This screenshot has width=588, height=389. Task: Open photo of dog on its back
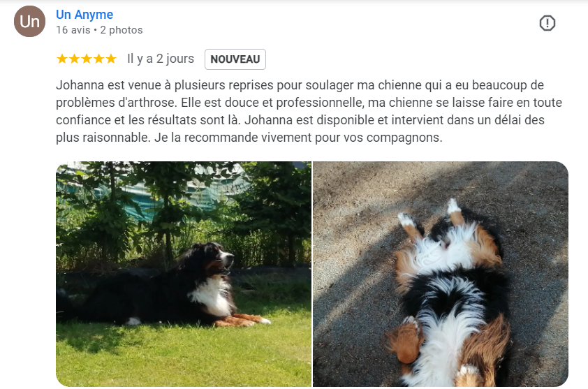click(x=441, y=274)
